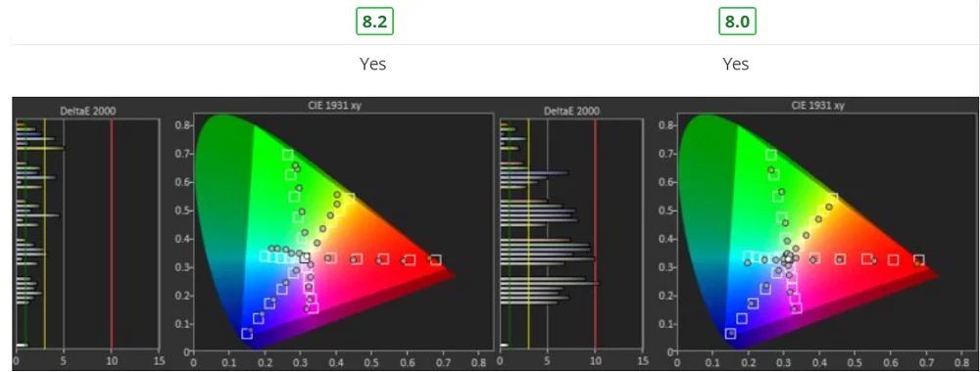This screenshot has height=372, width=980.
Task: Click the 8.0 score badge
Action: coord(737,22)
